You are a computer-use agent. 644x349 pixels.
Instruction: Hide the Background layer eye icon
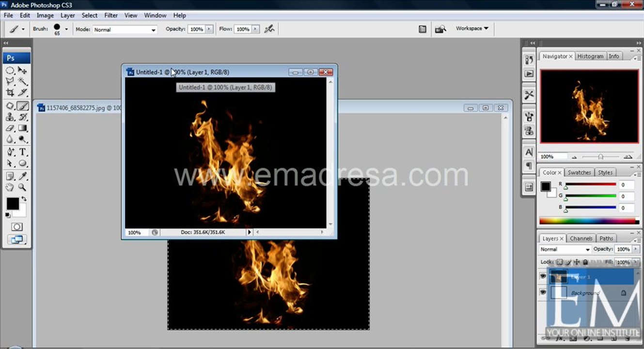[x=543, y=292]
